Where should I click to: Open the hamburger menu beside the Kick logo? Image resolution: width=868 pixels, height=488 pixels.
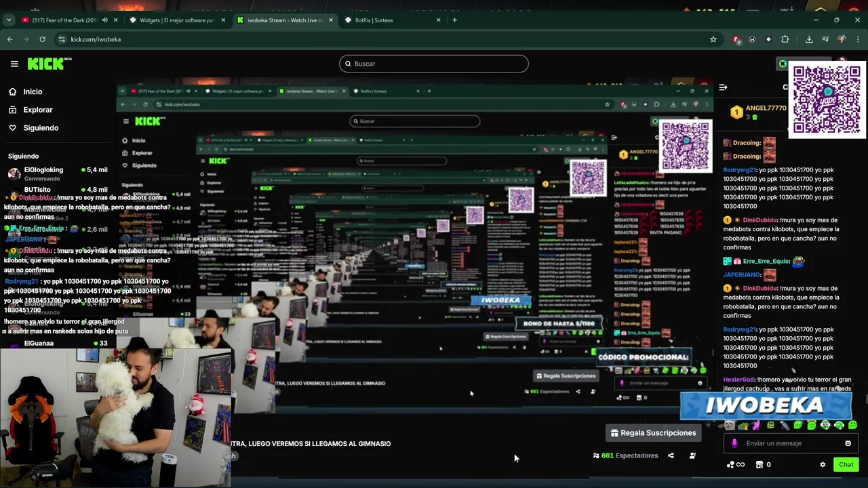(x=14, y=64)
